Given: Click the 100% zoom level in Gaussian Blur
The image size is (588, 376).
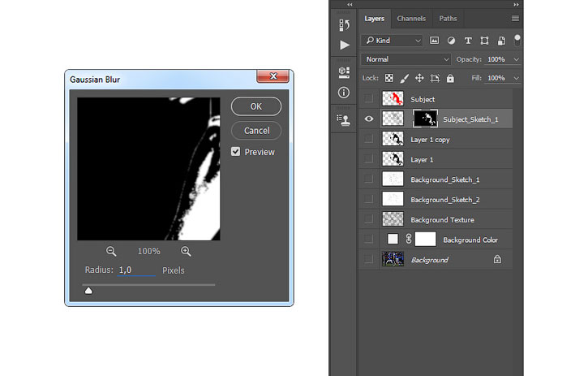Looking at the screenshot, I should (148, 251).
